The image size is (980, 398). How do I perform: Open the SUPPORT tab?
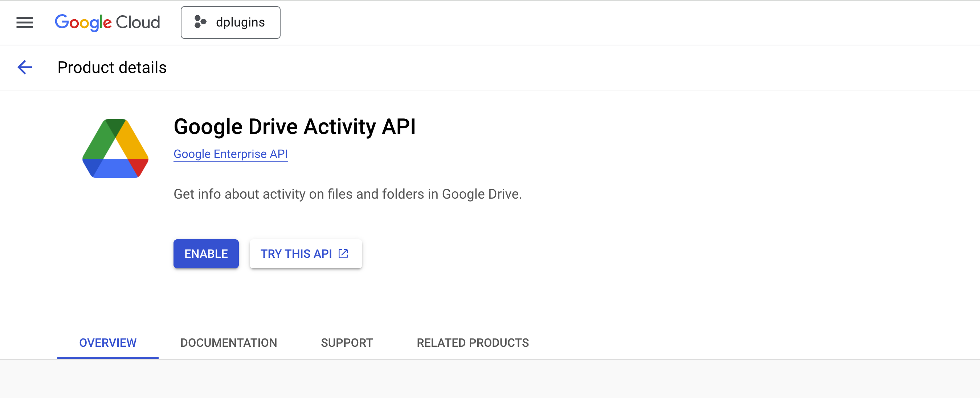click(x=347, y=343)
